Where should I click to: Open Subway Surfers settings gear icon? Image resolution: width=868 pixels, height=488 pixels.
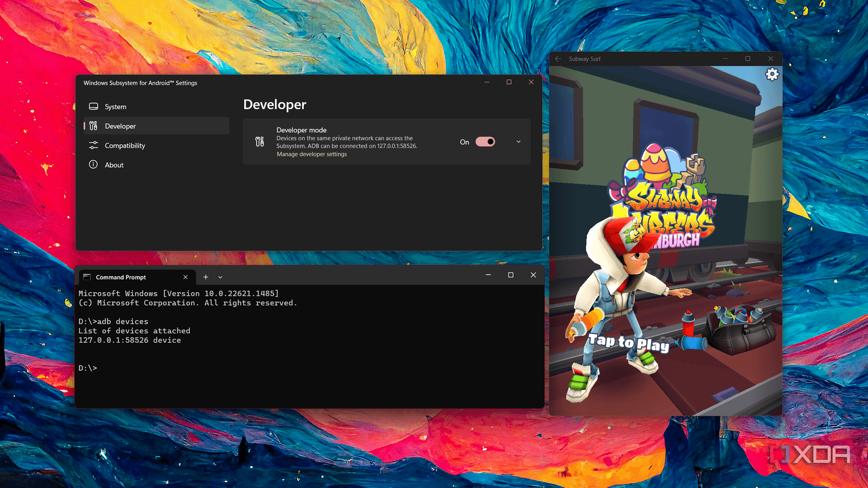pos(772,74)
